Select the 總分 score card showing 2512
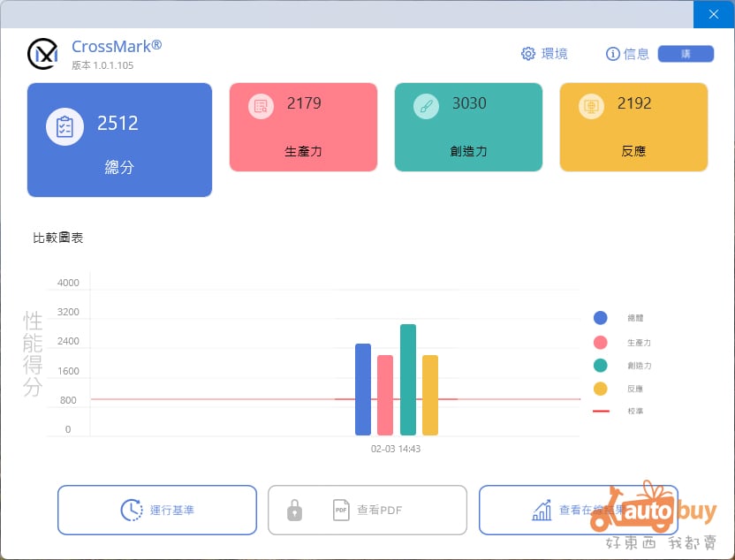The width and height of the screenshot is (735, 560). point(119,140)
